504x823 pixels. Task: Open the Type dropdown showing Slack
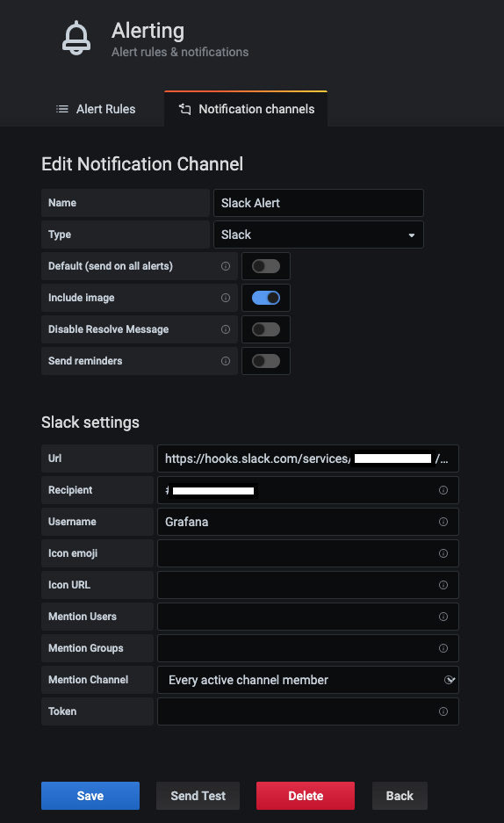click(x=319, y=235)
